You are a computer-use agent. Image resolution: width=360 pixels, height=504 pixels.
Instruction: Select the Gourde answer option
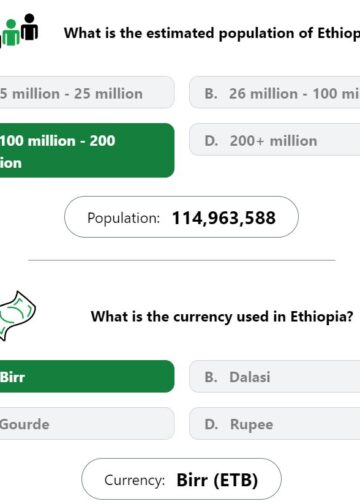click(x=87, y=423)
